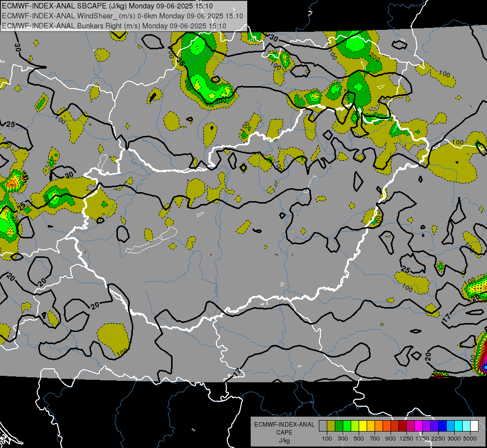Click the legend tick label 900
Screen dimensions: 487x448
click(x=390, y=439)
